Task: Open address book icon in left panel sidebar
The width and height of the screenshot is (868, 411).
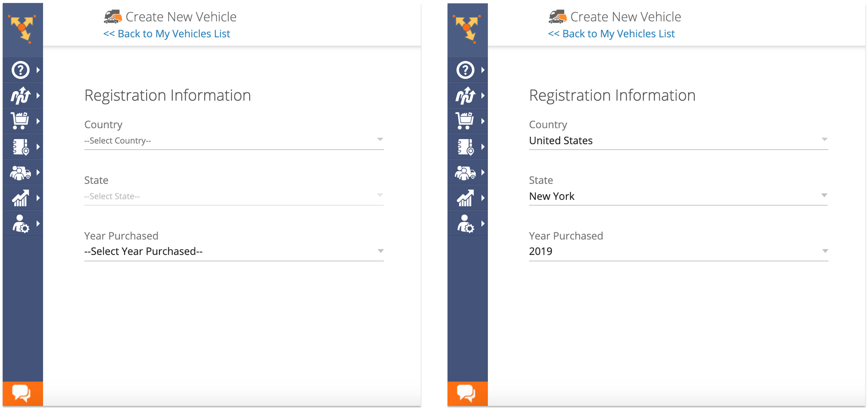Action: [21, 147]
